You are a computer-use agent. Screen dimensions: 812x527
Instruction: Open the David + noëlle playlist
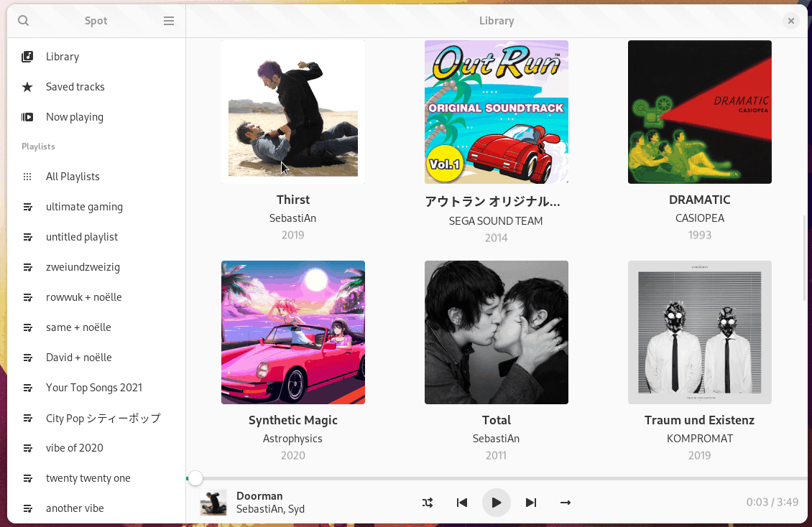pyautogui.click(x=96, y=358)
